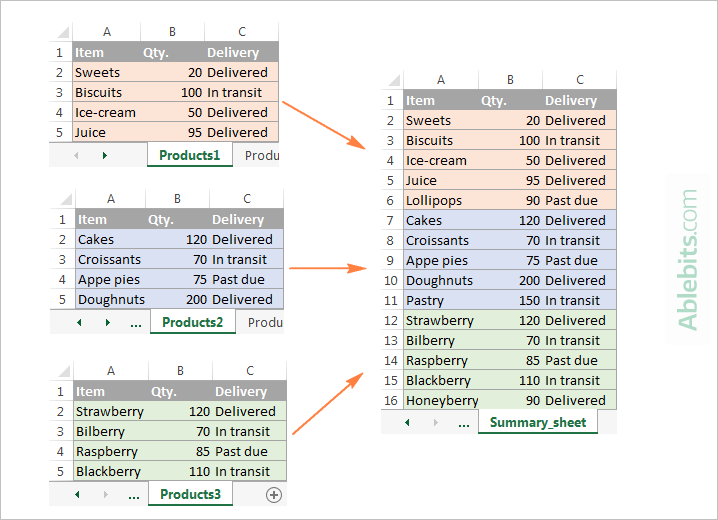
Task: Click previous-sheet arrow beside Products1 tab
Action: click(x=76, y=156)
